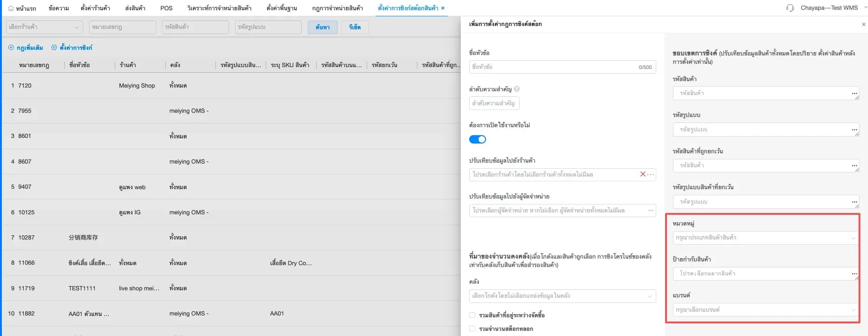
Task: Click the ตั้งค่าการซิงก์ link
Action: point(76,48)
